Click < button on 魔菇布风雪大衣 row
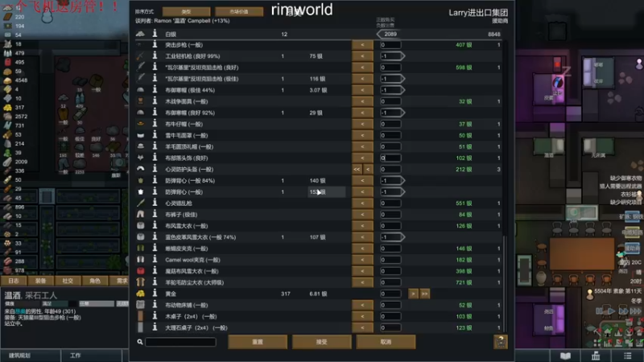Screen dimensions: 644x362 click(x=362, y=271)
